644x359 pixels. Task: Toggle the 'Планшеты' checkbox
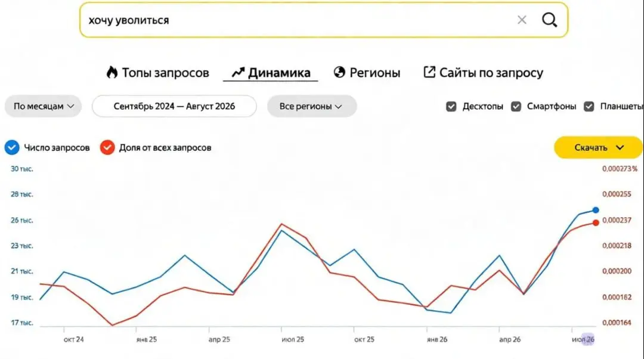pos(589,106)
